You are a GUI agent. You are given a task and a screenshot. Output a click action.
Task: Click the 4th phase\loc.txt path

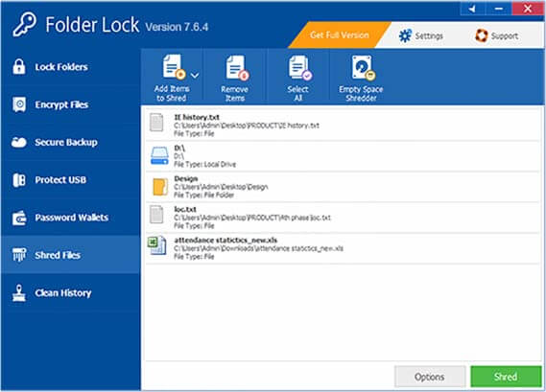pyautogui.click(x=252, y=218)
